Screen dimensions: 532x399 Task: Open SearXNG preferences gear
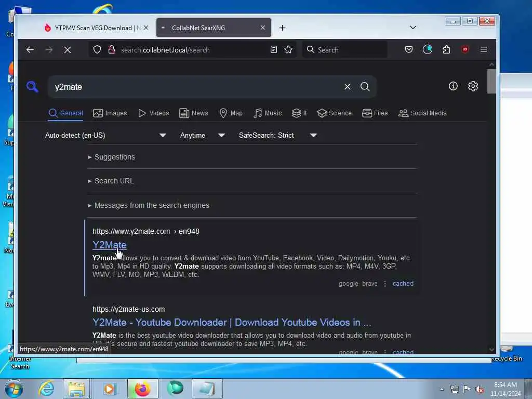(473, 86)
